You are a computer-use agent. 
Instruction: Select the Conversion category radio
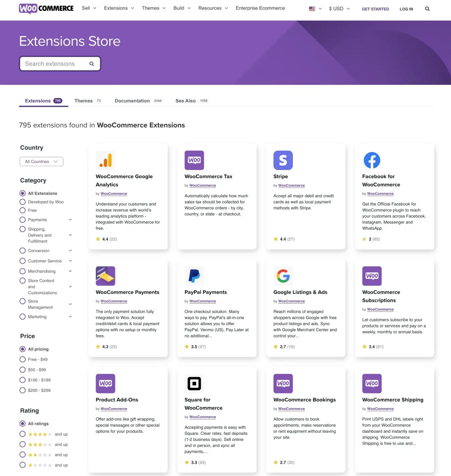coord(23,251)
